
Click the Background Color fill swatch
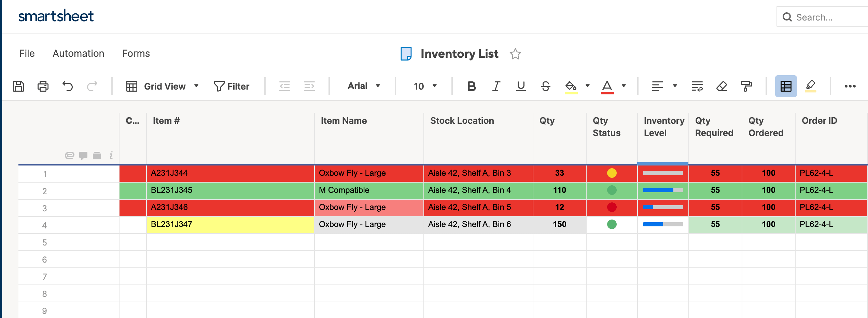571,86
